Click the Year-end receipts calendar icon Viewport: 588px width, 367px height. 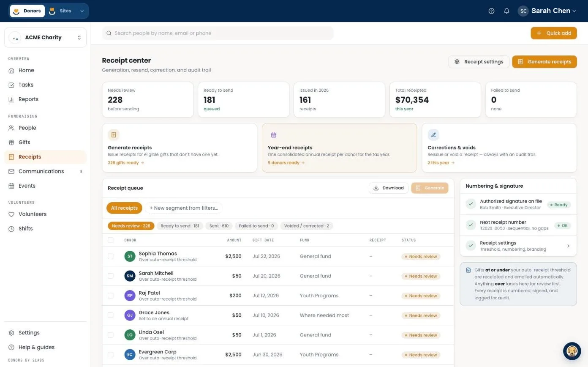[x=274, y=135]
